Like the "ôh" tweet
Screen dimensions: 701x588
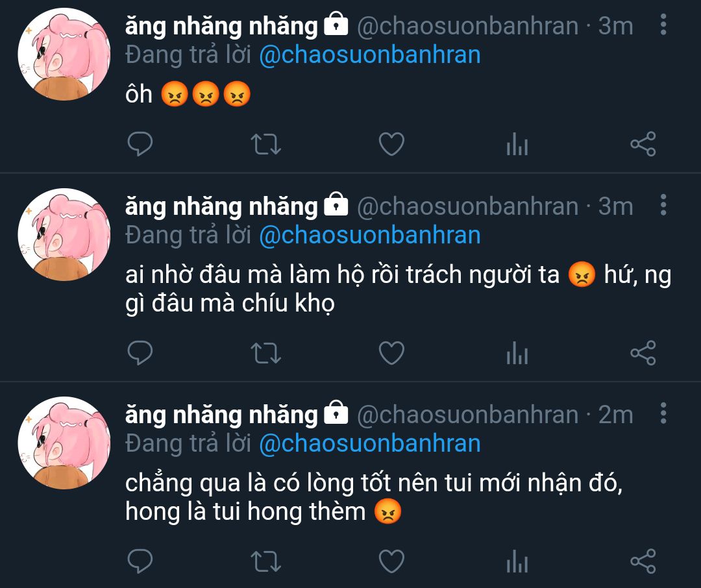click(x=391, y=144)
